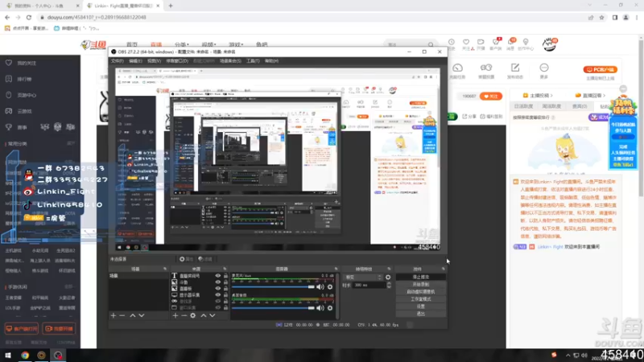Open OBS 场景集合(S) menu
This screenshot has width=644, height=362.
tap(230, 61)
